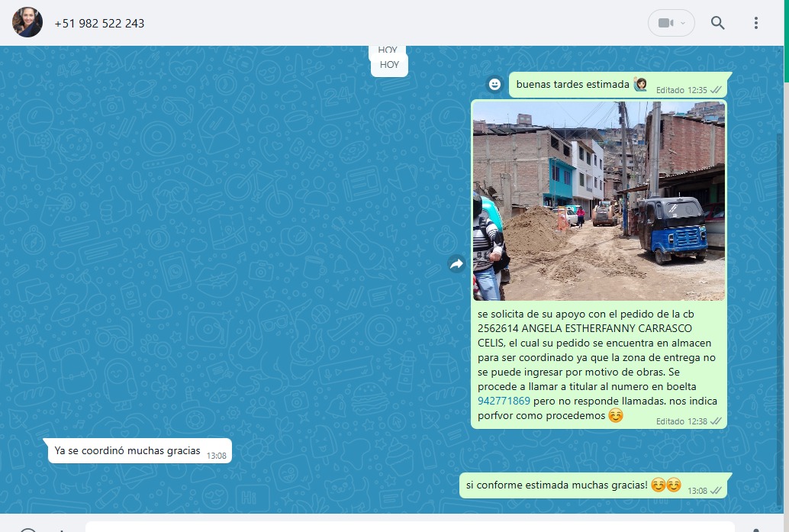Click the phone number link 942771869
The image size is (789, 532).
(504, 401)
